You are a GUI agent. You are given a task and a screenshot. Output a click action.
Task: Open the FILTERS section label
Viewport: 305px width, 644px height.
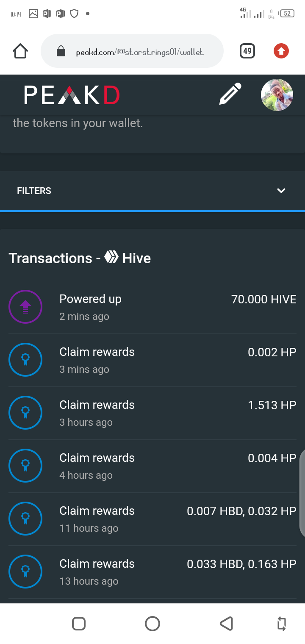point(34,191)
